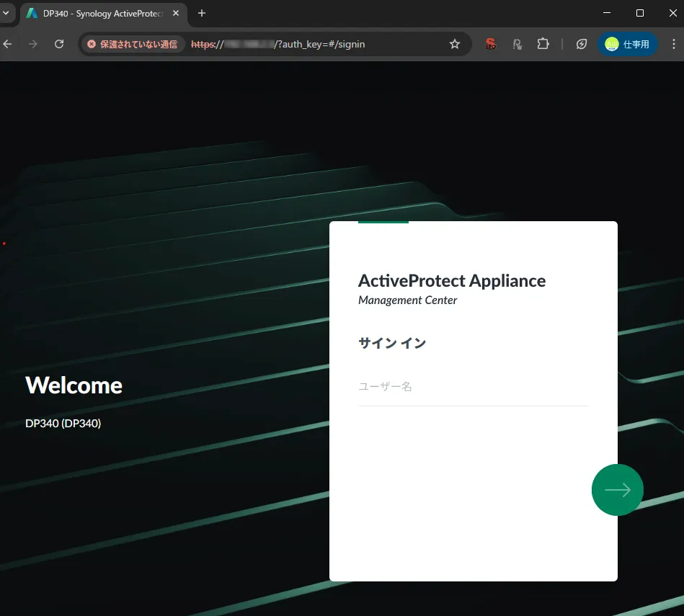
Task: Minimize the browser window
Action: tap(607, 13)
